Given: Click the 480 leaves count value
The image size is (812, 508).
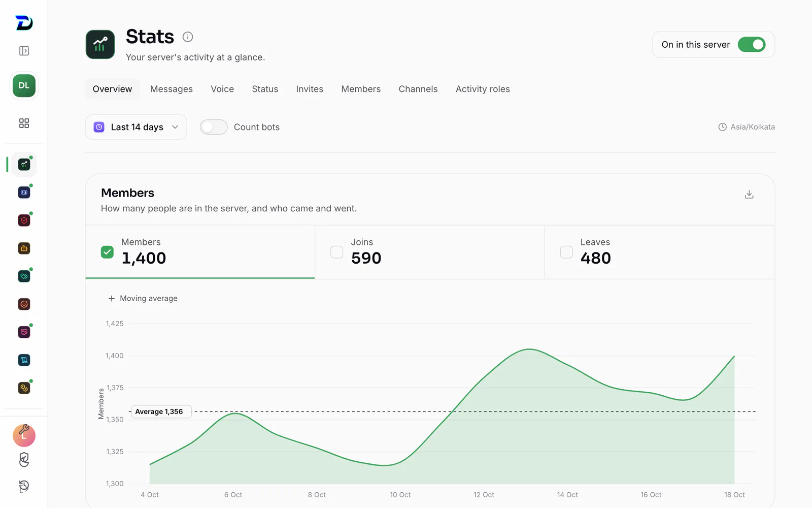Looking at the screenshot, I should (596, 258).
